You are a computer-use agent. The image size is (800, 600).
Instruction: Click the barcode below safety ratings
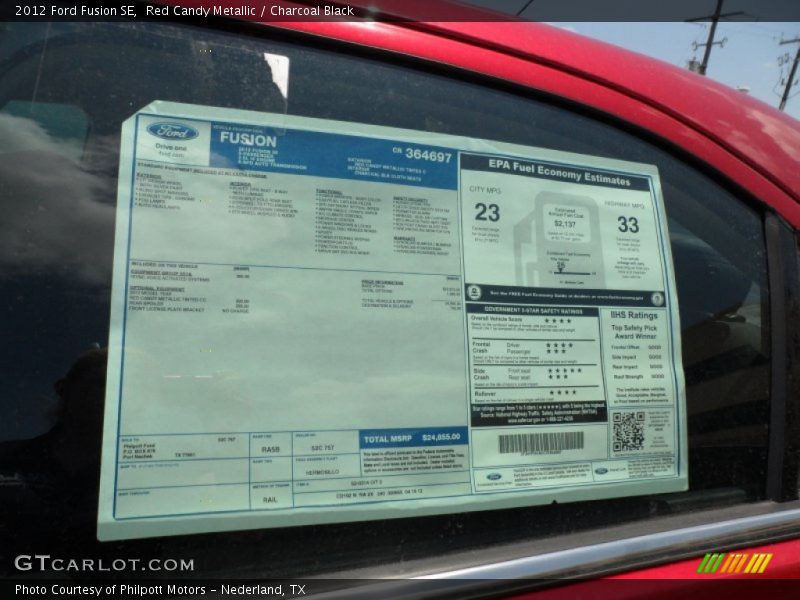coord(541,442)
